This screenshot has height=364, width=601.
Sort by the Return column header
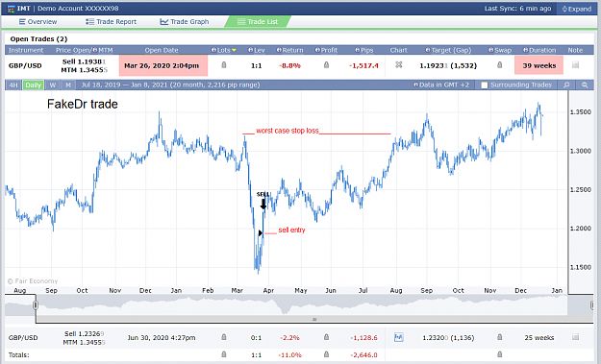point(289,50)
